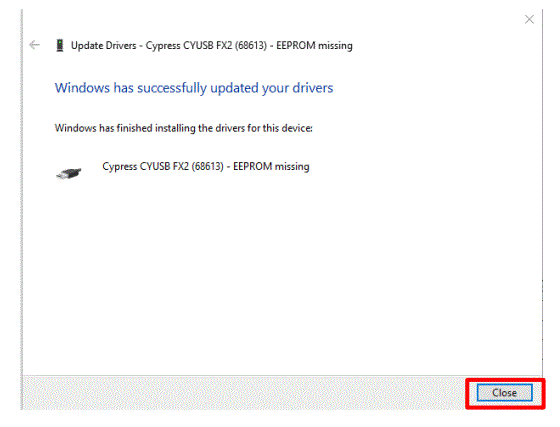
Task: Click the Close button
Action: (x=505, y=393)
